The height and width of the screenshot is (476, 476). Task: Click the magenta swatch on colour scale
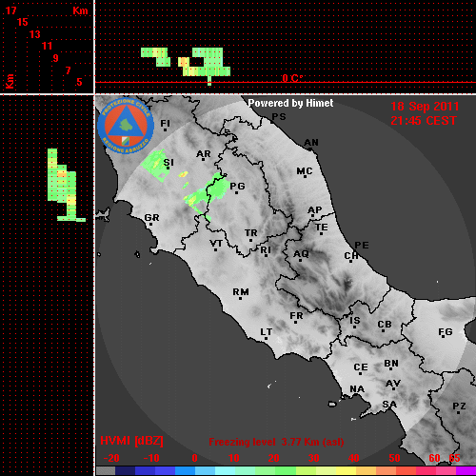click(x=466, y=471)
